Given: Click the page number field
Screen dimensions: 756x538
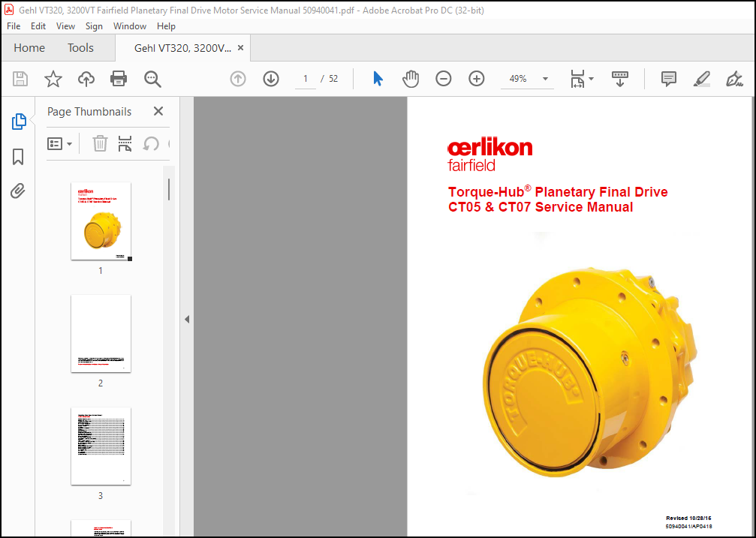Looking at the screenshot, I should point(306,79).
